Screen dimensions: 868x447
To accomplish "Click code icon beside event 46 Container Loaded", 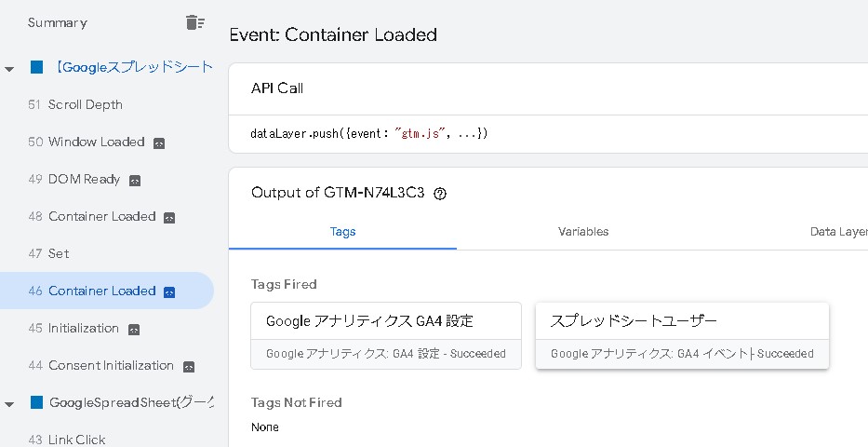I will (x=169, y=292).
